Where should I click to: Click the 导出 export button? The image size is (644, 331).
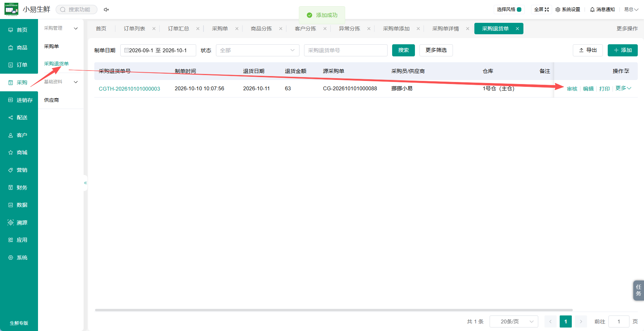pos(588,50)
